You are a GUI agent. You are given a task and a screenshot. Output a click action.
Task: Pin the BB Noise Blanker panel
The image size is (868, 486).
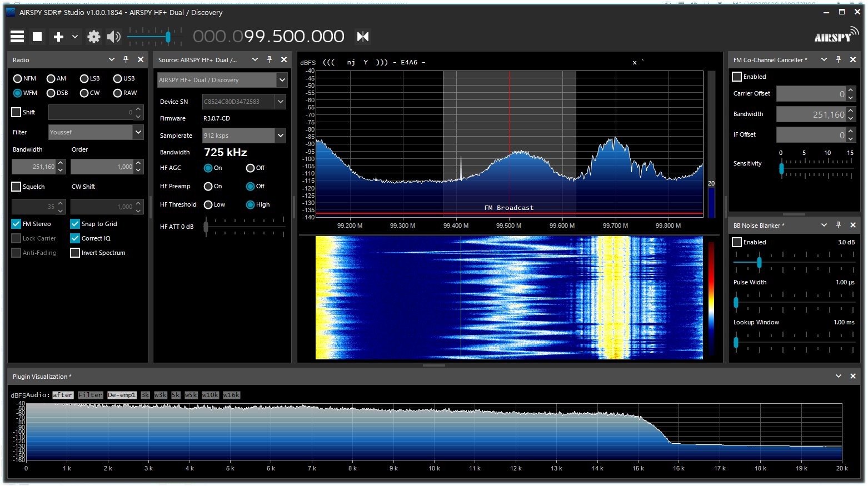[x=839, y=225]
